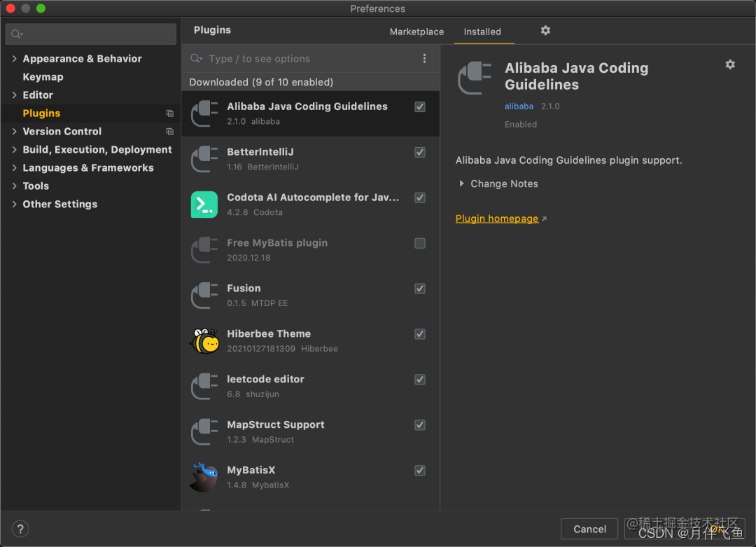Screen dimensions: 756x547
Task: Open help with the question mark button
Action: pyautogui.click(x=20, y=529)
